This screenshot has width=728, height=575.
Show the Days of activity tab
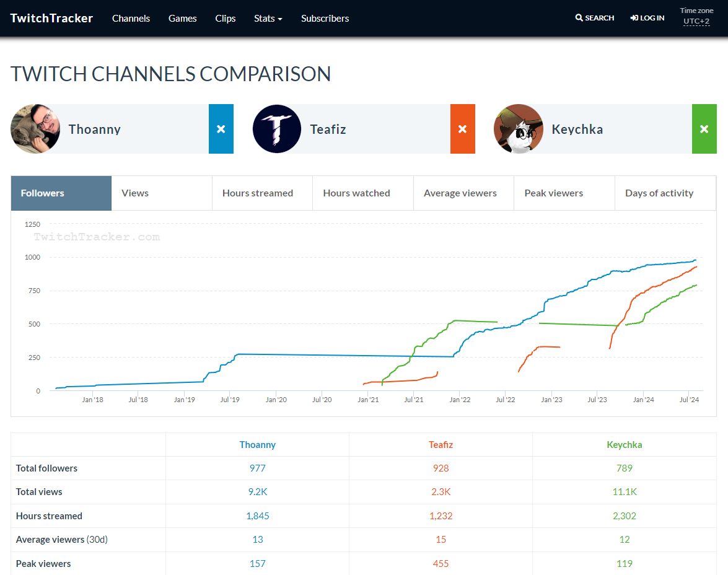[x=659, y=193]
